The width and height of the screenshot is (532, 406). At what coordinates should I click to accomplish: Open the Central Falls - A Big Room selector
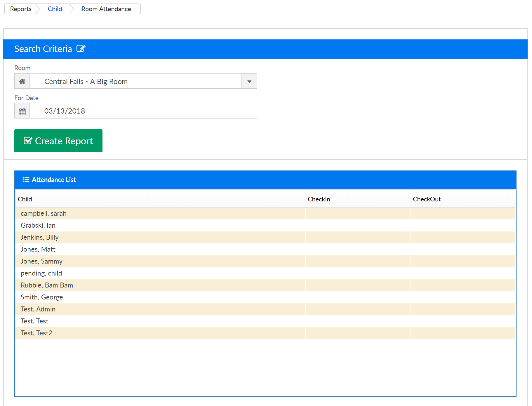click(136, 81)
